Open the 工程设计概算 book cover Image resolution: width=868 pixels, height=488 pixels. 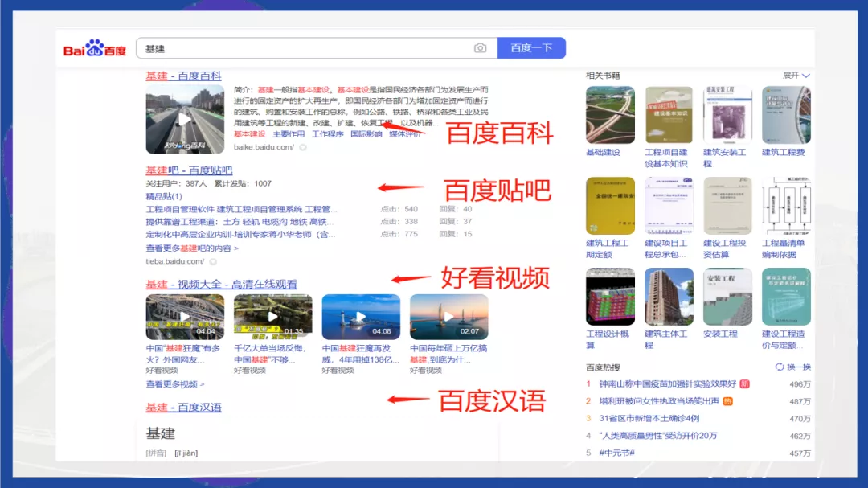[610, 297]
